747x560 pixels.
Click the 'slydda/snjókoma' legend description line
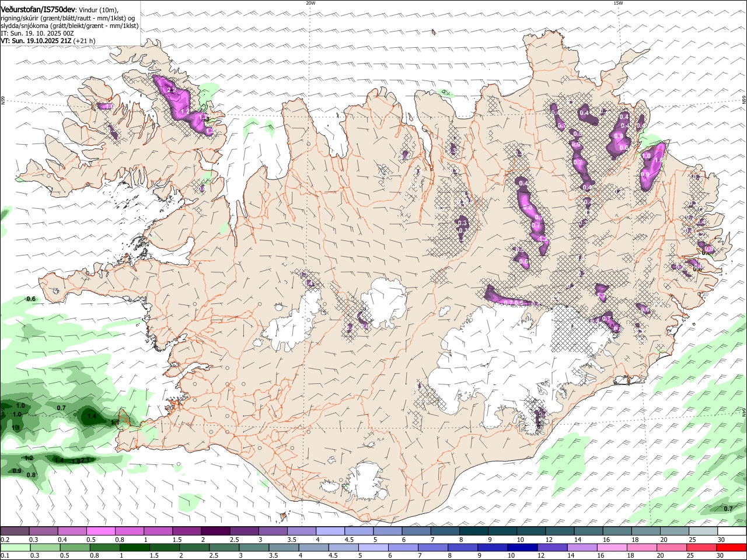pos(69,26)
